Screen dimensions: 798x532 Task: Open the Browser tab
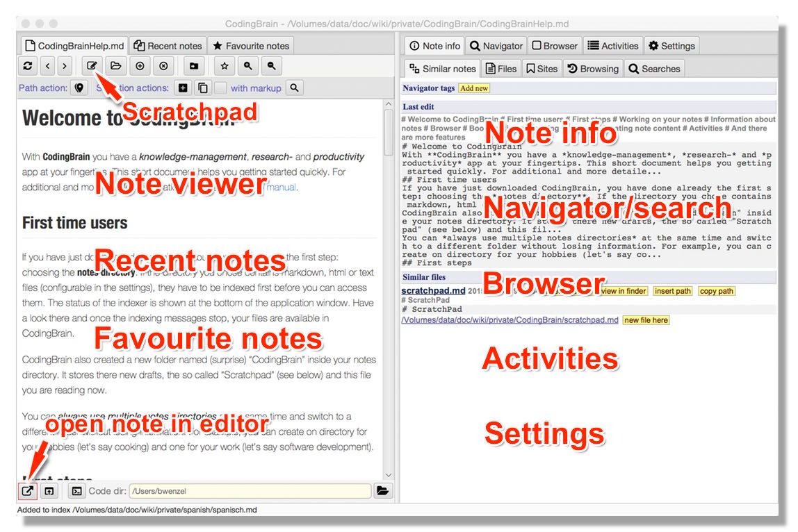coord(555,46)
